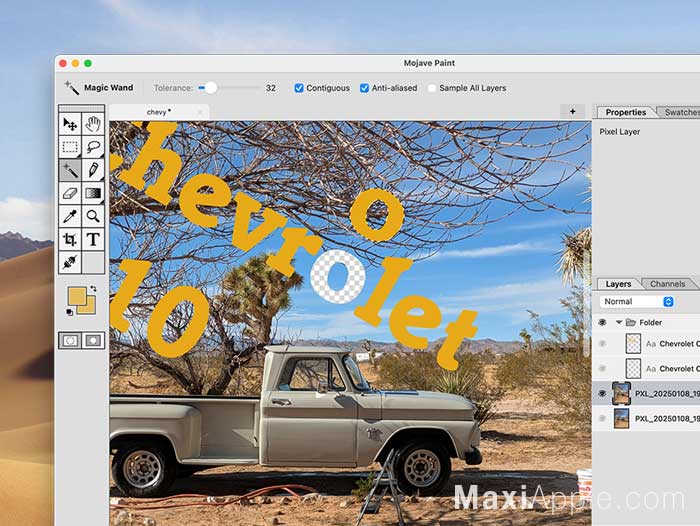Select the Lasso tool
700x526 pixels.
click(x=93, y=147)
